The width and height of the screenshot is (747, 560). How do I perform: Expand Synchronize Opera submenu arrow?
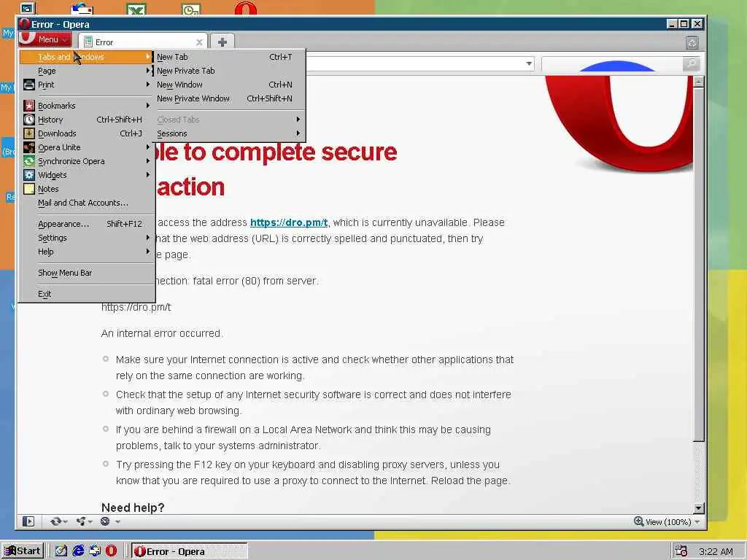(147, 161)
